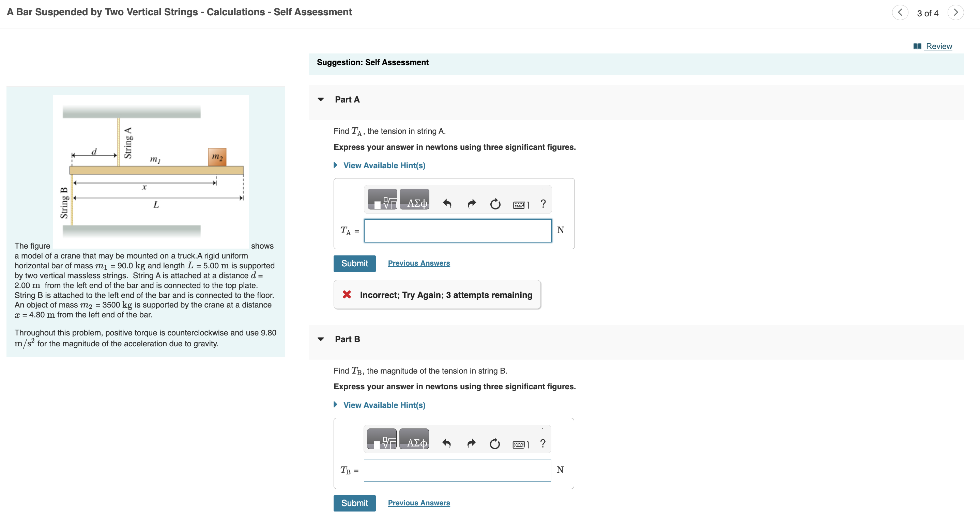Screen dimensions: 980x519
Task: Open Greek symbols menu in Part A toolbar
Action: pos(415,200)
